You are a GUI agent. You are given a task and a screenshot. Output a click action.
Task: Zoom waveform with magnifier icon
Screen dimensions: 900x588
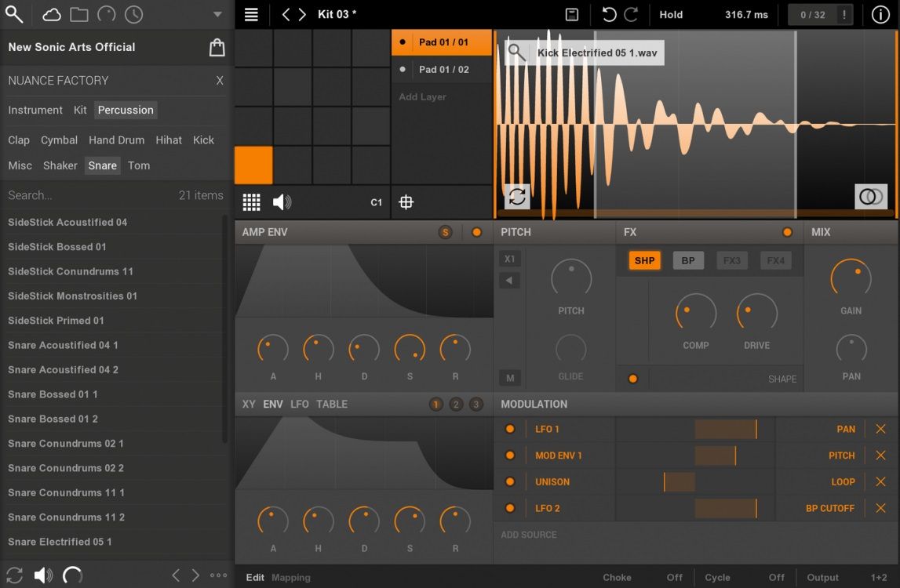click(x=516, y=53)
